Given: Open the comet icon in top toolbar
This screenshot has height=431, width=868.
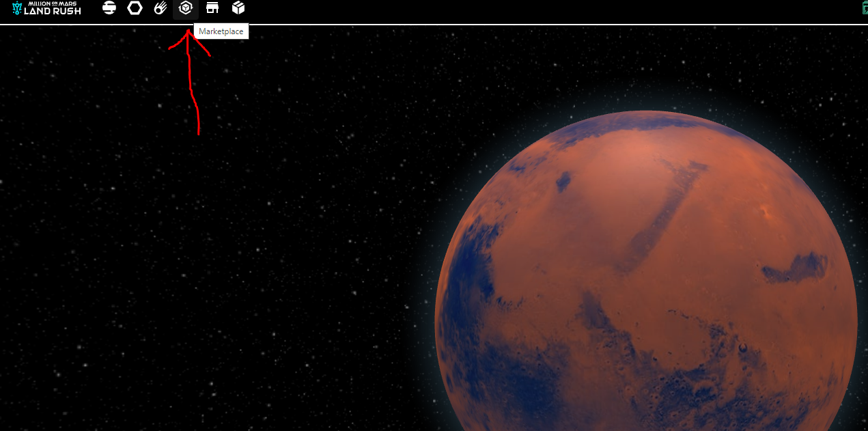Looking at the screenshot, I should pos(160,8).
